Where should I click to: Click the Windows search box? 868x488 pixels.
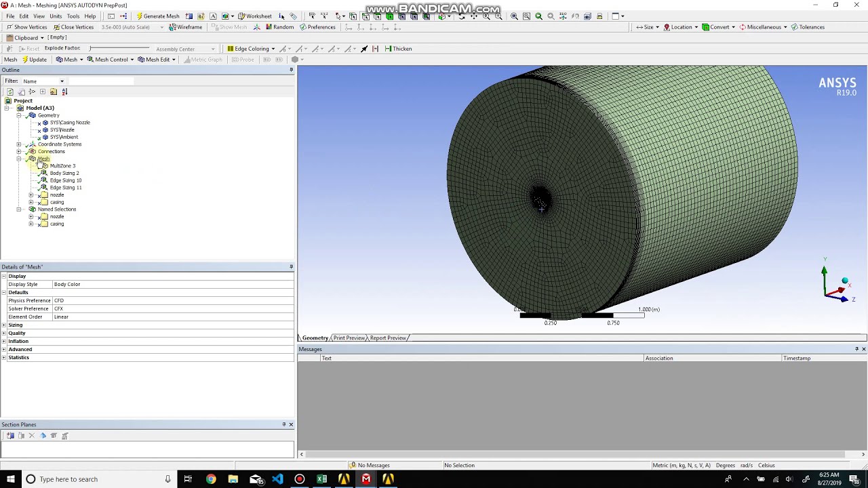pos(98,479)
